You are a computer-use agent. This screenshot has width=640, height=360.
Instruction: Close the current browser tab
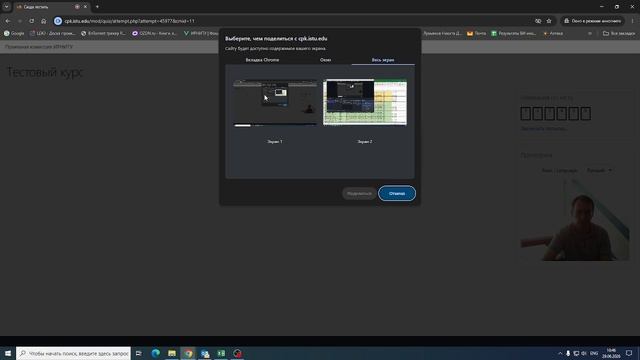pyautogui.click(x=85, y=7)
